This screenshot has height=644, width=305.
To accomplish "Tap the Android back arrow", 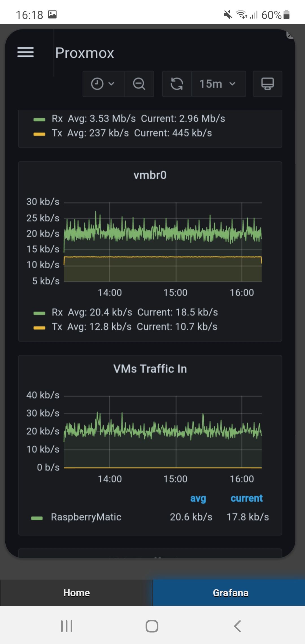I will coord(238,626).
